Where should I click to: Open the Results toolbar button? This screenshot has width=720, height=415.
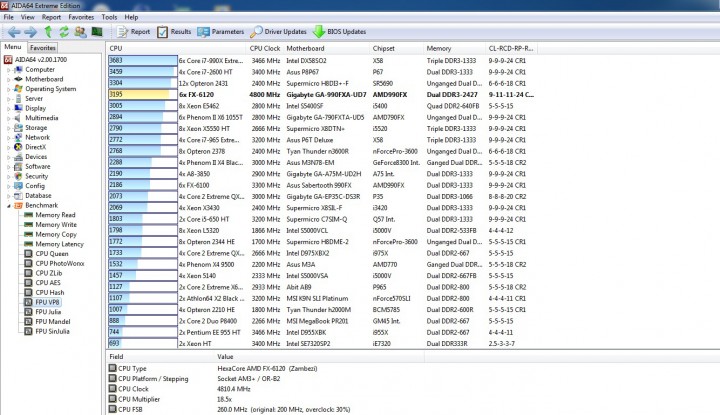(x=174, y=32)
